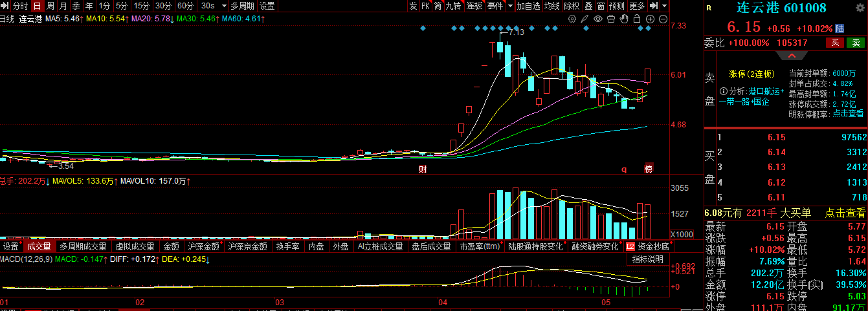Select the 30s period option
Screen dimensions: 868x311
click(208, 6)
